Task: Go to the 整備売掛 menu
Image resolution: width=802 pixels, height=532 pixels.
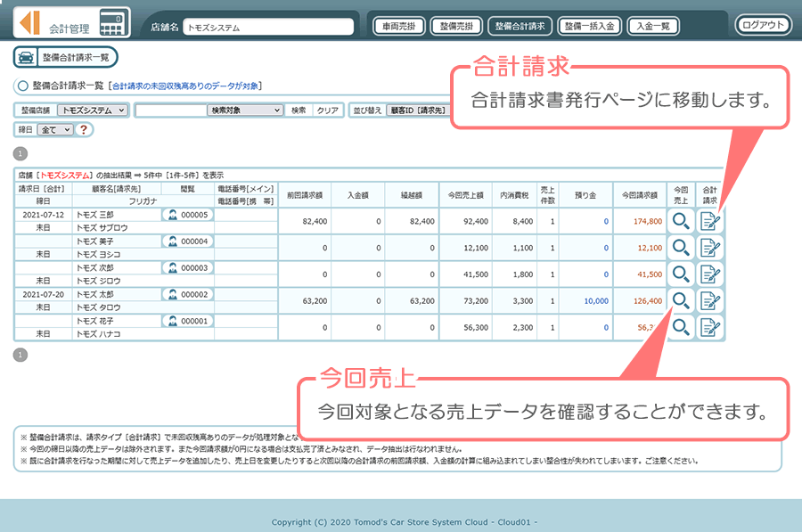Action: tap(457, 26)
